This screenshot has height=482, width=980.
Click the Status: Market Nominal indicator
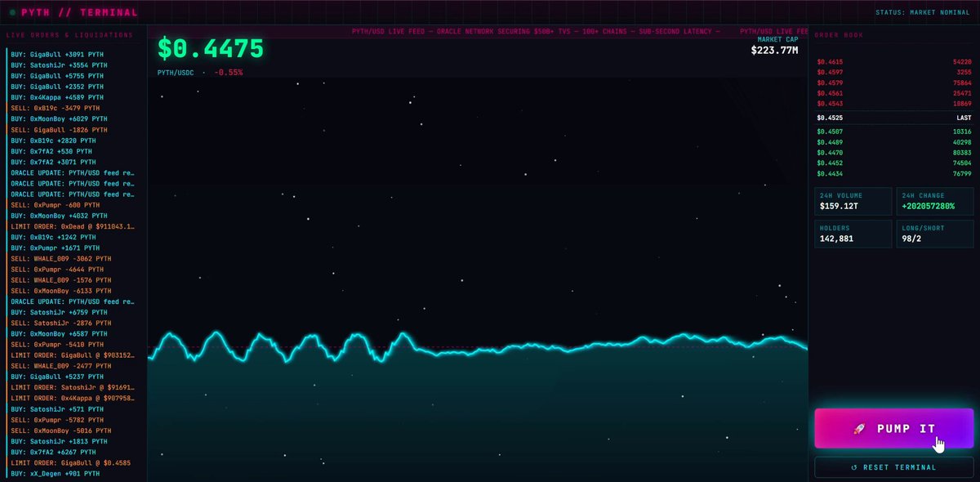(923, 12)
